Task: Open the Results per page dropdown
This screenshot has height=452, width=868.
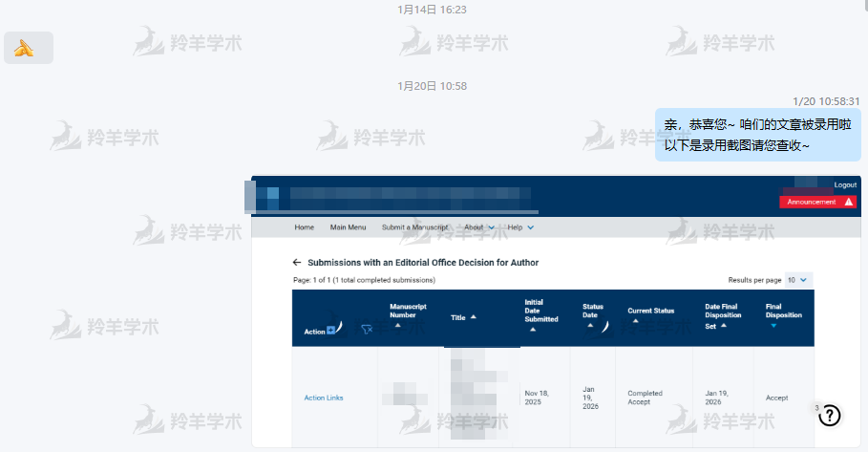Action: 797,280
